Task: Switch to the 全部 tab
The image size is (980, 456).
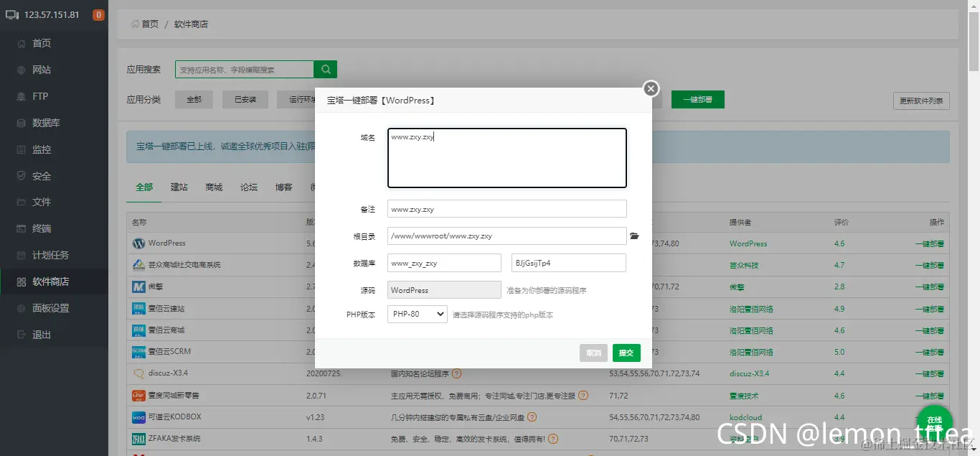Action: point(144,187)
